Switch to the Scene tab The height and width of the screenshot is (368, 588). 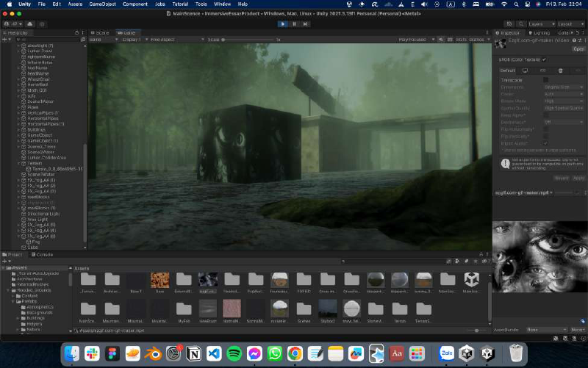point(101,33)
